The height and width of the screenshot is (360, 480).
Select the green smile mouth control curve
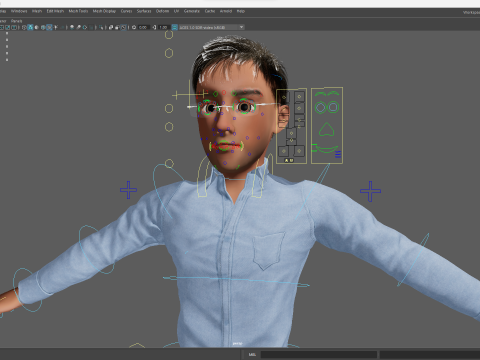pos(327,150)
